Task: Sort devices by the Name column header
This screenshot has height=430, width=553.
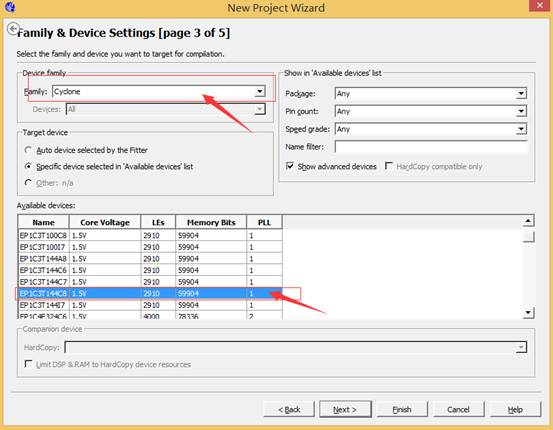Action: 44,222
